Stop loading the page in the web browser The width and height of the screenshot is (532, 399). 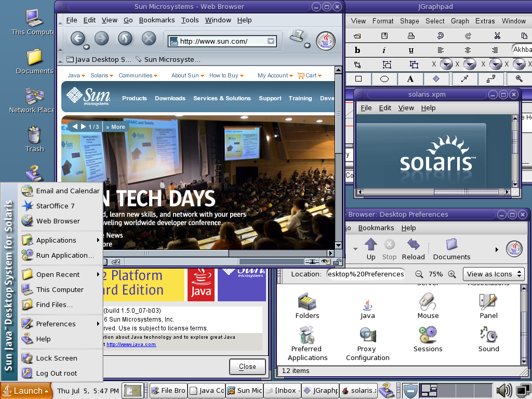coord(149,38)
